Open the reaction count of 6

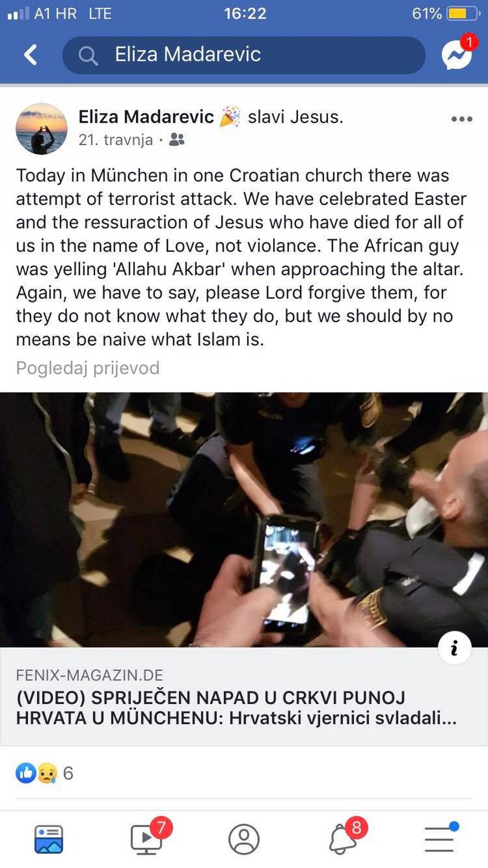[x=68, y=773]
